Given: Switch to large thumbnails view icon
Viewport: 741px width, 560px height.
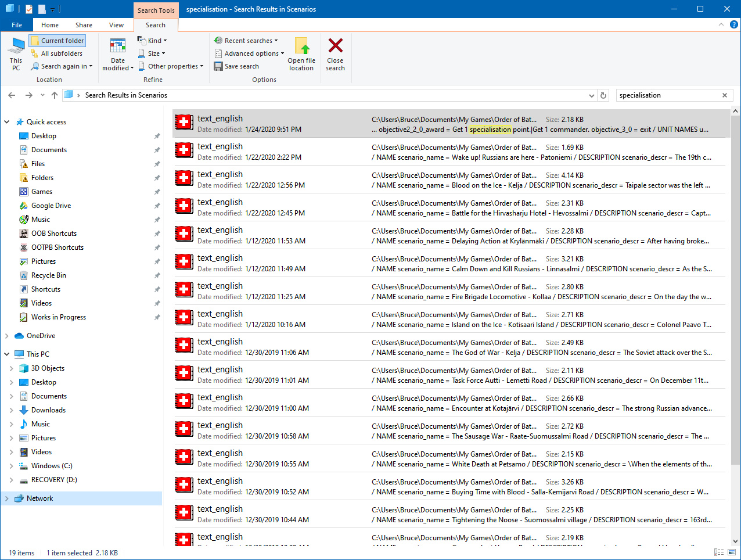Looking at the screenshot, I should coord(731,552).
